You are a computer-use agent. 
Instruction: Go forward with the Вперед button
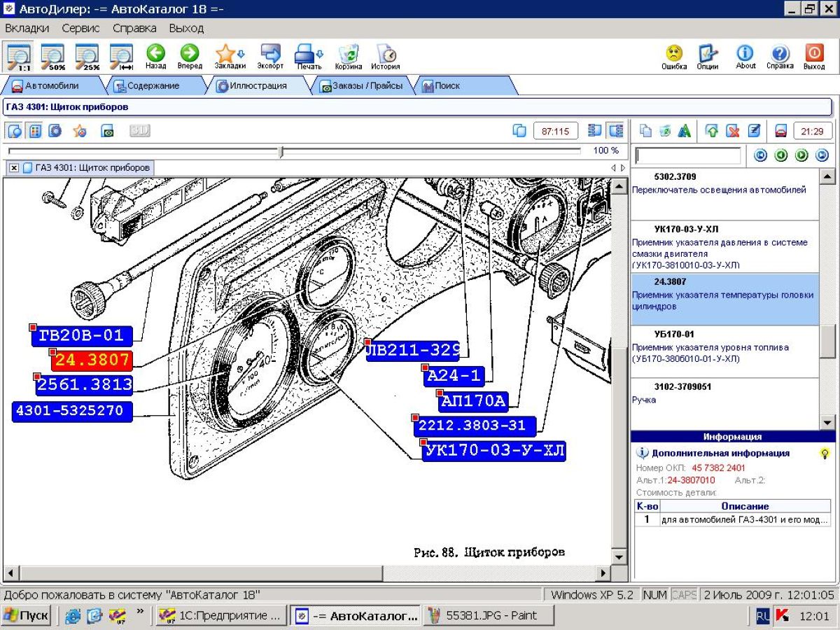(190, 56)
